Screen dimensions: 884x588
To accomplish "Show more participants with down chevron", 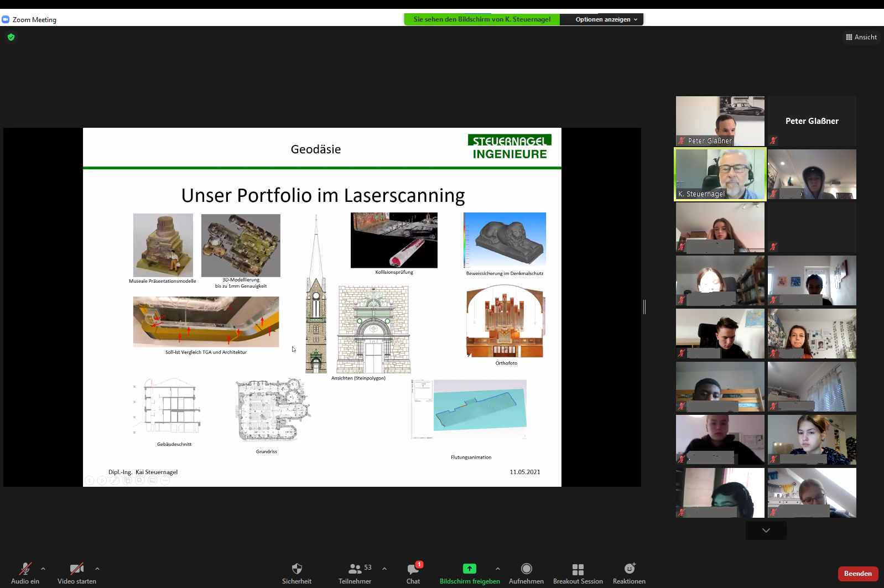I will 766,530.
